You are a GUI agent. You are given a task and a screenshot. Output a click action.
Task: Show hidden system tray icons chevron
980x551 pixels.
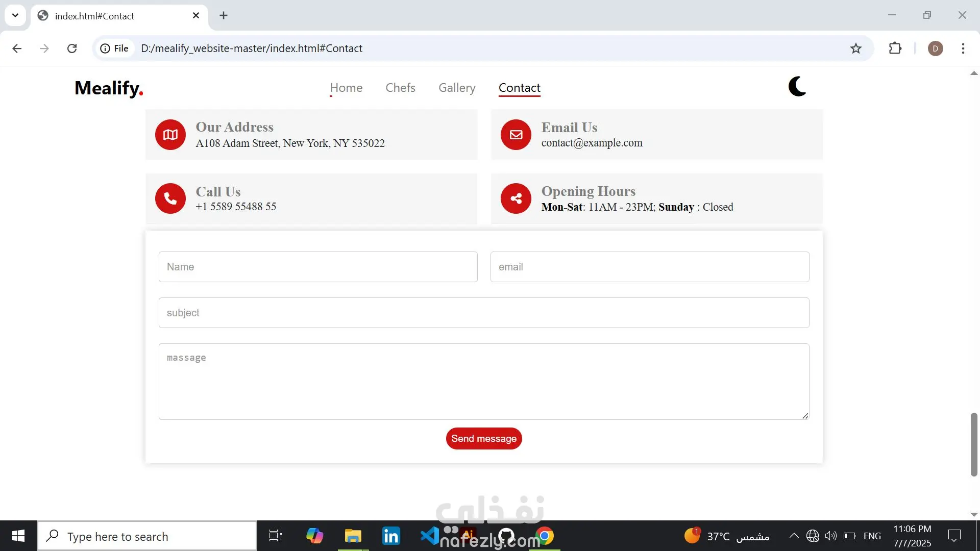(794, 536)
